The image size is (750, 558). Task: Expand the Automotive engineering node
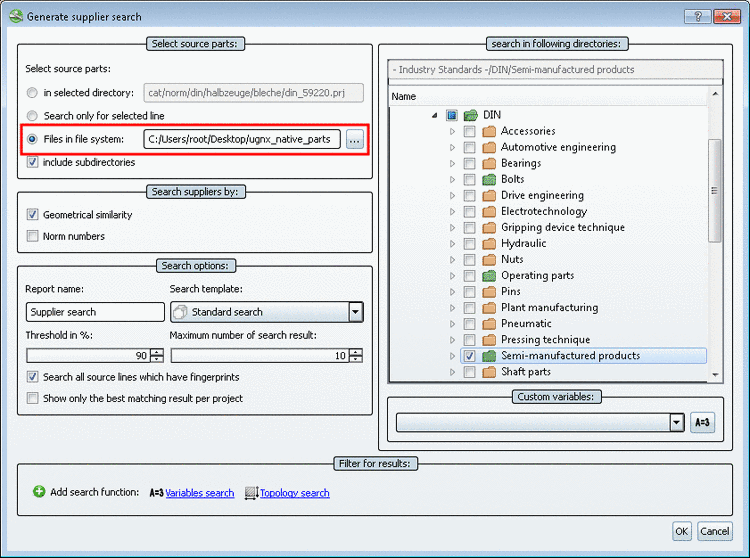[x=452, y=147]
